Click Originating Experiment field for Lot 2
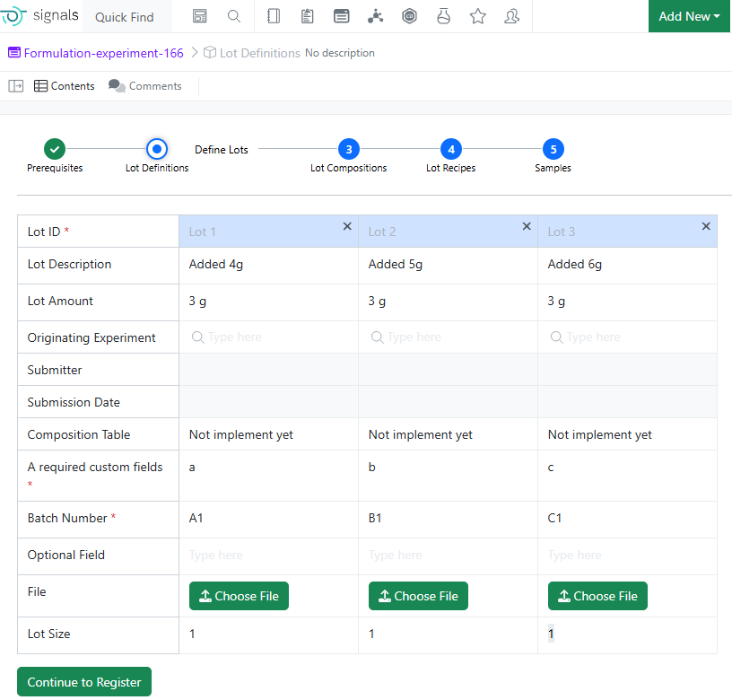The width and height of the screenshot is (732, 700). tap(449, 337)
